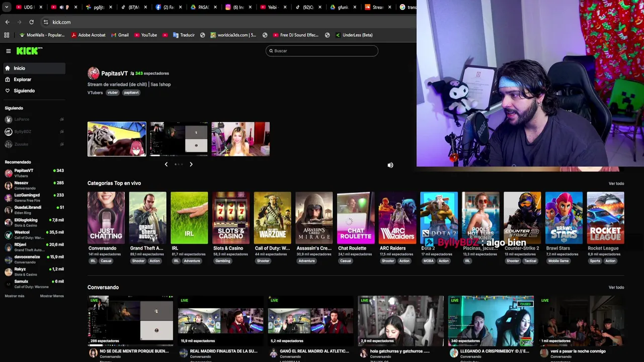Show previous featured stream with left arrow
The height and width of the screenshot is (362, 644).
(166, 164)
